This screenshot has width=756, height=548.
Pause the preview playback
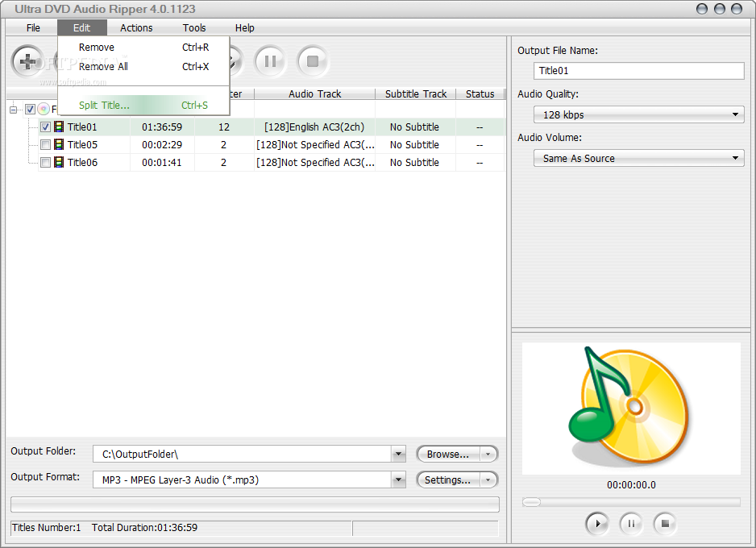coord(631,523)
